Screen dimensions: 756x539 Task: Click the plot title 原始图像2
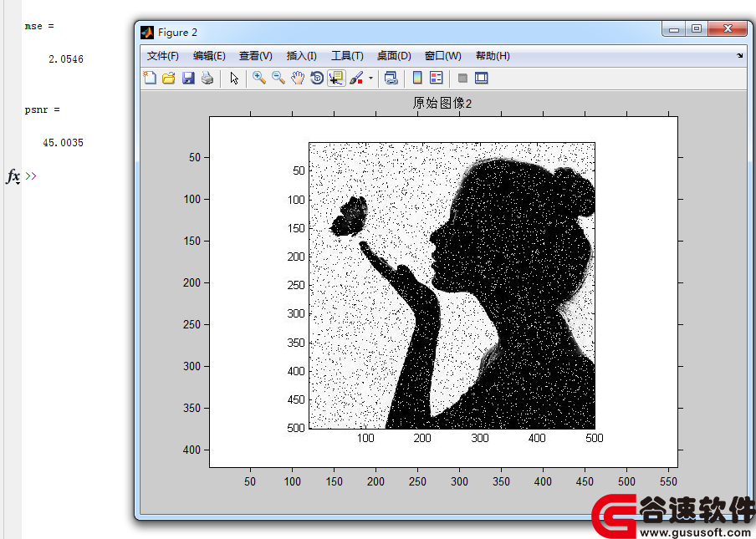(442, 103)
